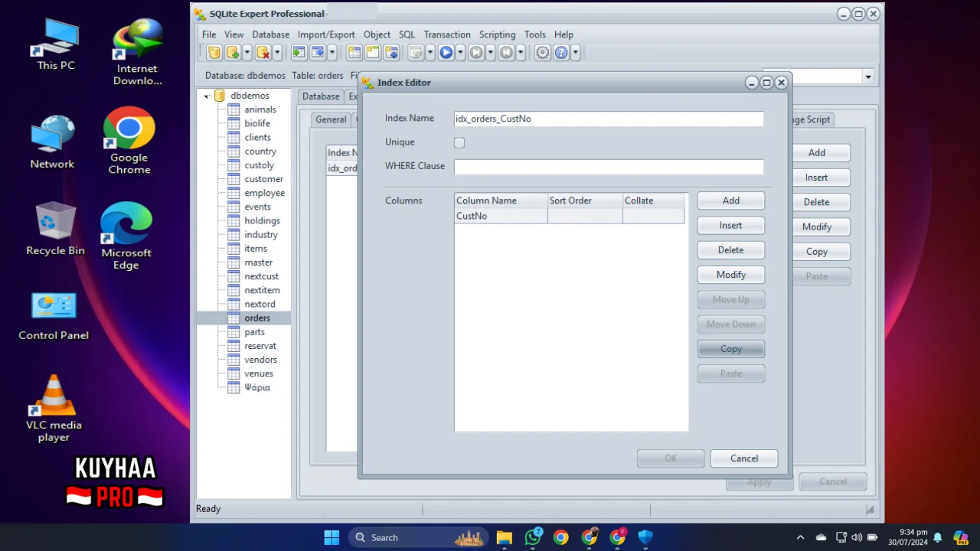Click the New Database toolbar icon
The height and width of the screenshot is (551, 980).
click(x=214, y=53)
